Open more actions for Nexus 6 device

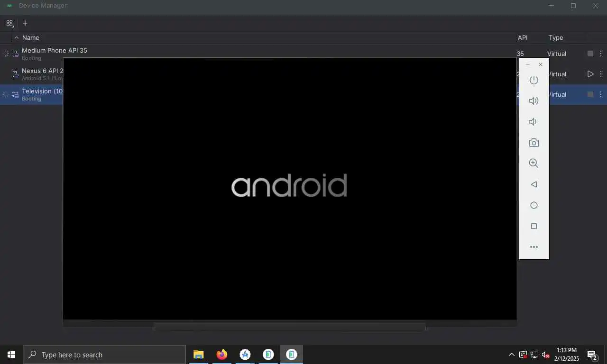(x=601, y=74)
